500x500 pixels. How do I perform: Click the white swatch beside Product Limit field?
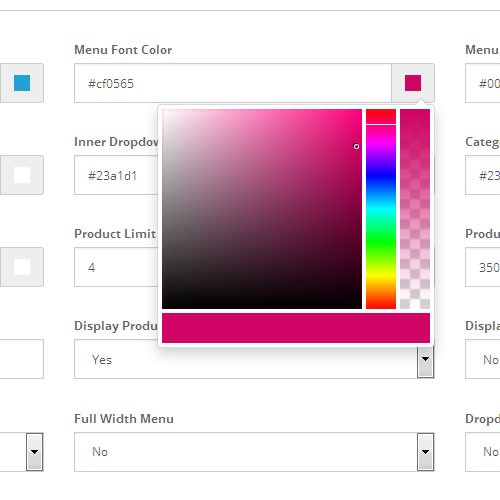22,267
